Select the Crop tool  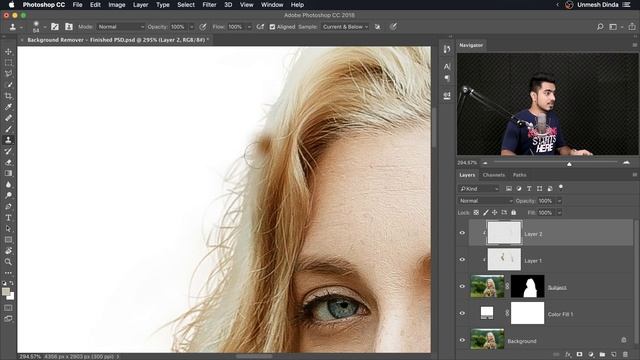[x=8, y=96]
